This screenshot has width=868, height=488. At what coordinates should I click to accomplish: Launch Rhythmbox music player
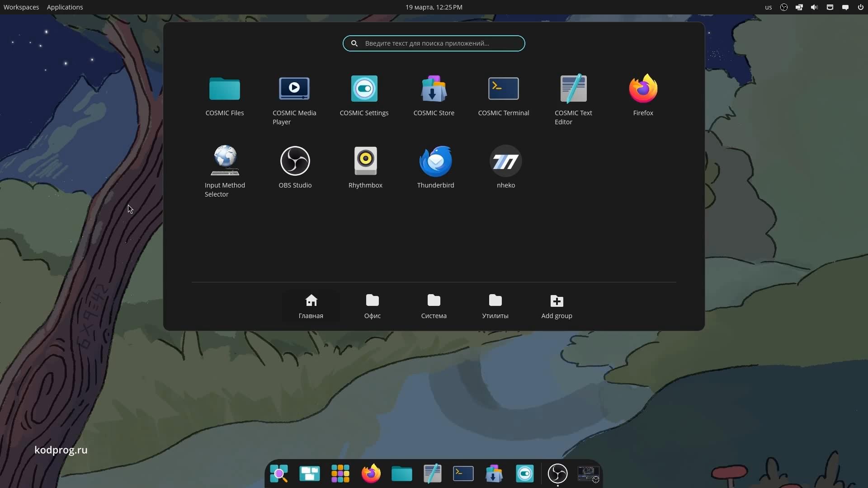[365, 168]
